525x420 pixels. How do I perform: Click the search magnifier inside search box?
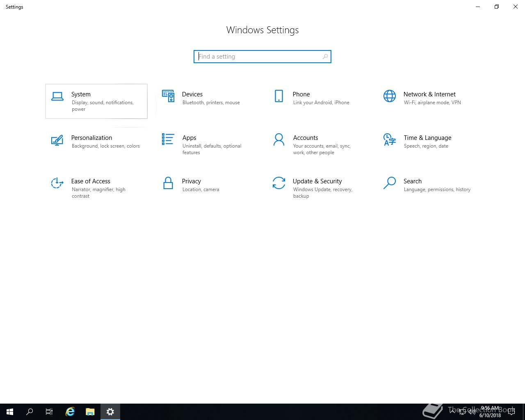325,57
